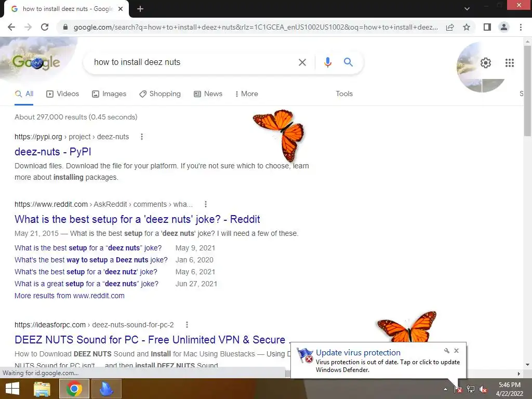Click the horizontal scrollbar right arrow

coord(519,374)
